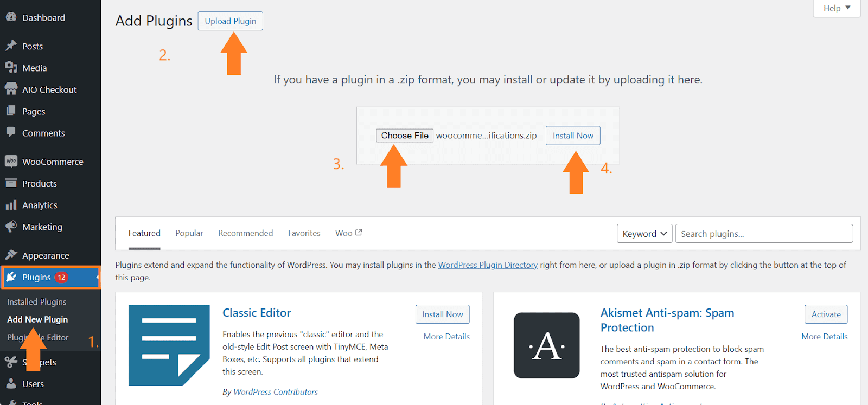Open the WordPress Plugin Directory link
The image size is (868, 405).
(488, 265)
